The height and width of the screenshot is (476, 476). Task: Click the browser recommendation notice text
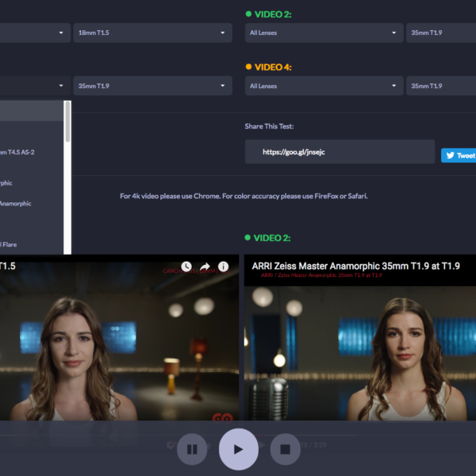click(244, 196)
